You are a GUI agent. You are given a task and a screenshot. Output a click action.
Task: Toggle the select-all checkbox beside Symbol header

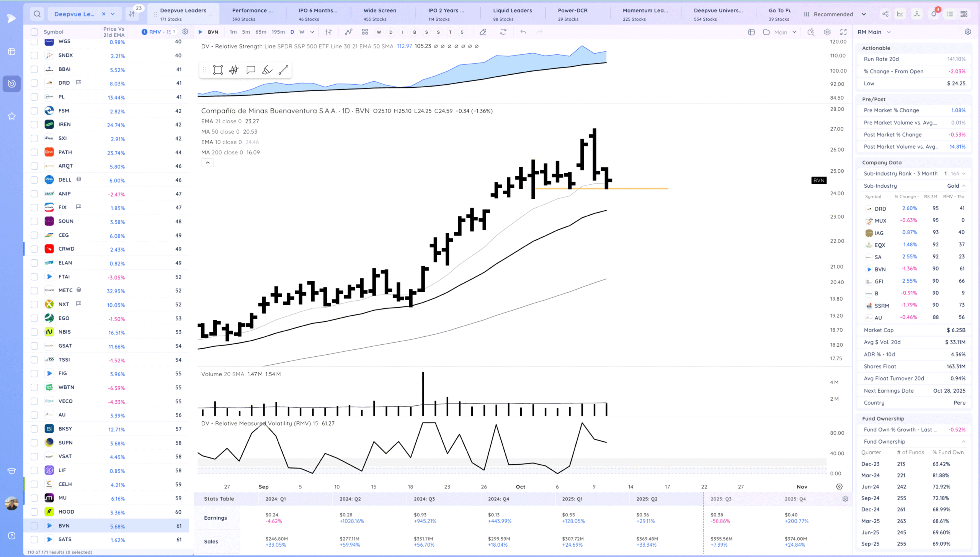click(34, 32)
